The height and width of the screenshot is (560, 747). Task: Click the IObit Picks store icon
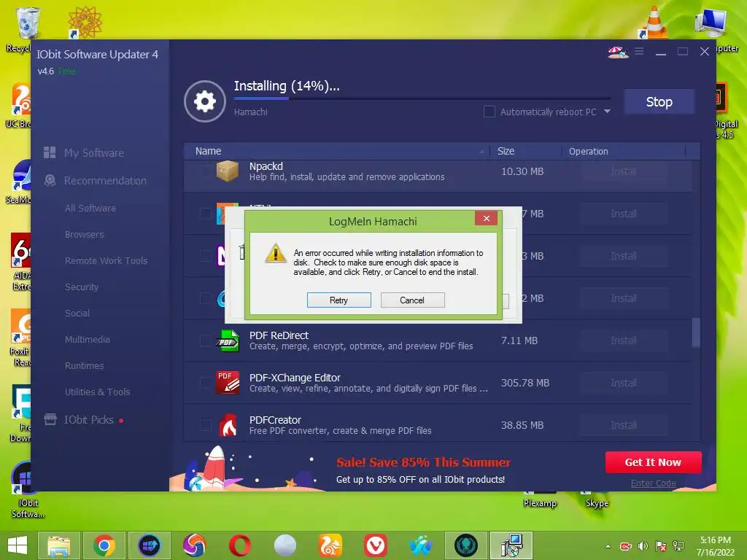[x=50, y=419]
